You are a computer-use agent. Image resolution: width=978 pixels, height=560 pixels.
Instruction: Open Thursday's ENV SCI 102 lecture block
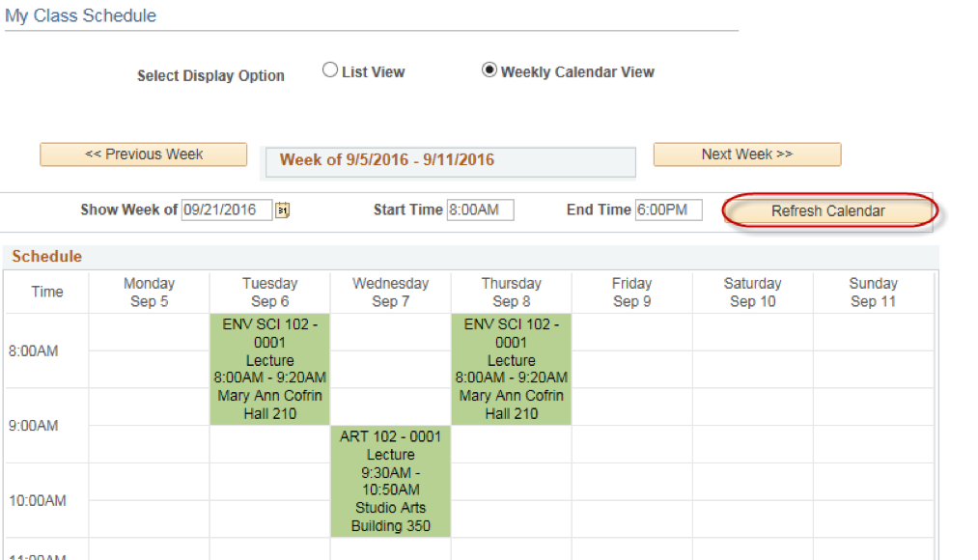click(511, 369)
